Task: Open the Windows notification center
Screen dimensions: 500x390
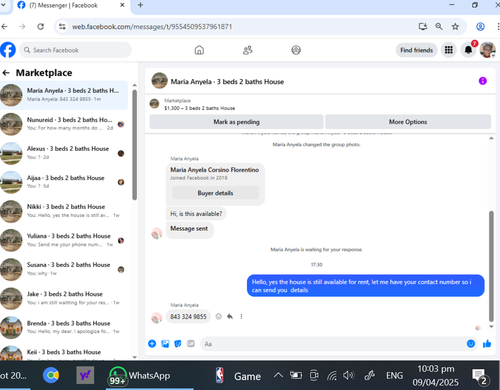Action: (480, 377)
